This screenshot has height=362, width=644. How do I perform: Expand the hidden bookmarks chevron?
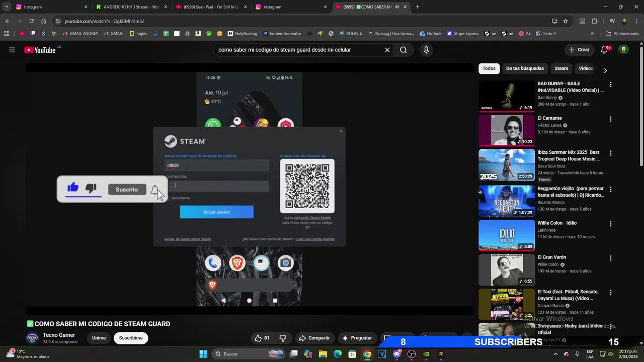pos(592,34)
